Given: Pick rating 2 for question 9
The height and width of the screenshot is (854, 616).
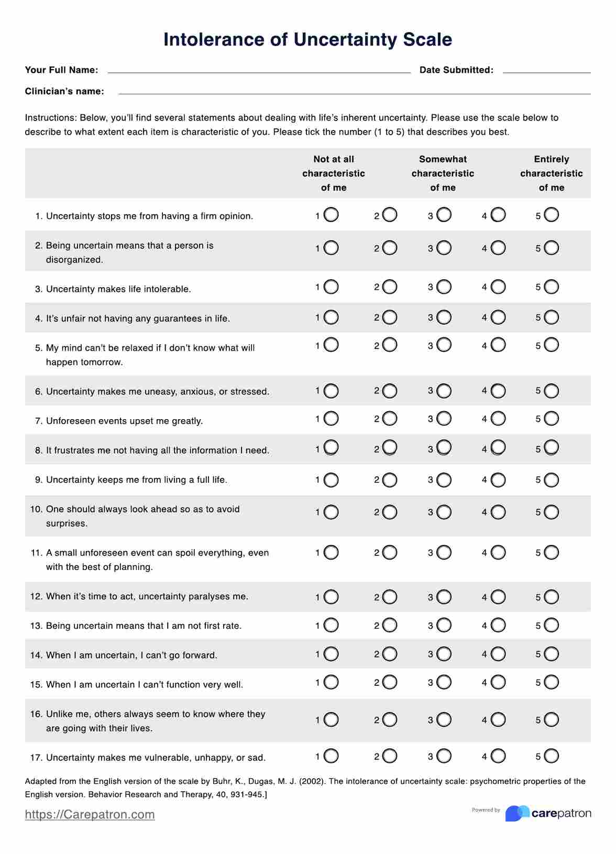Looking at the screenshot, I should coord(390,480).
